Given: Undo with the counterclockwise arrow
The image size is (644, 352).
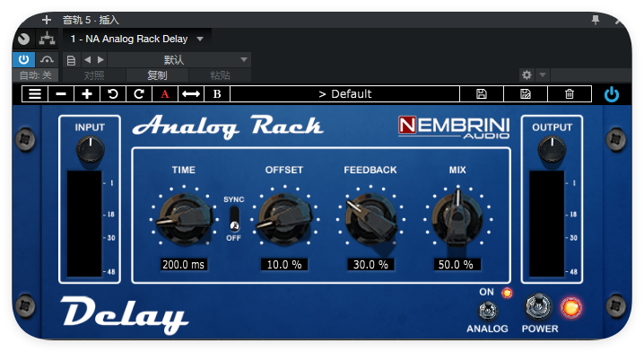Looking at the screenshot, I should [112, 93].
